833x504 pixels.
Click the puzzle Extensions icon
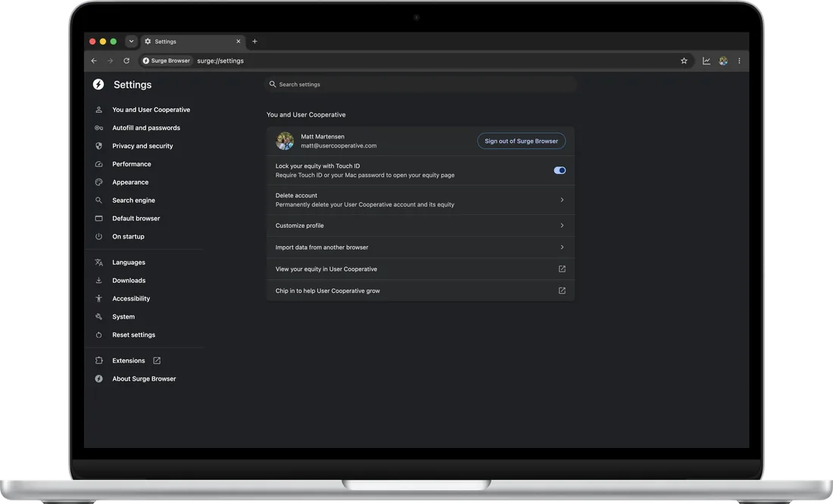pos(98,361)
